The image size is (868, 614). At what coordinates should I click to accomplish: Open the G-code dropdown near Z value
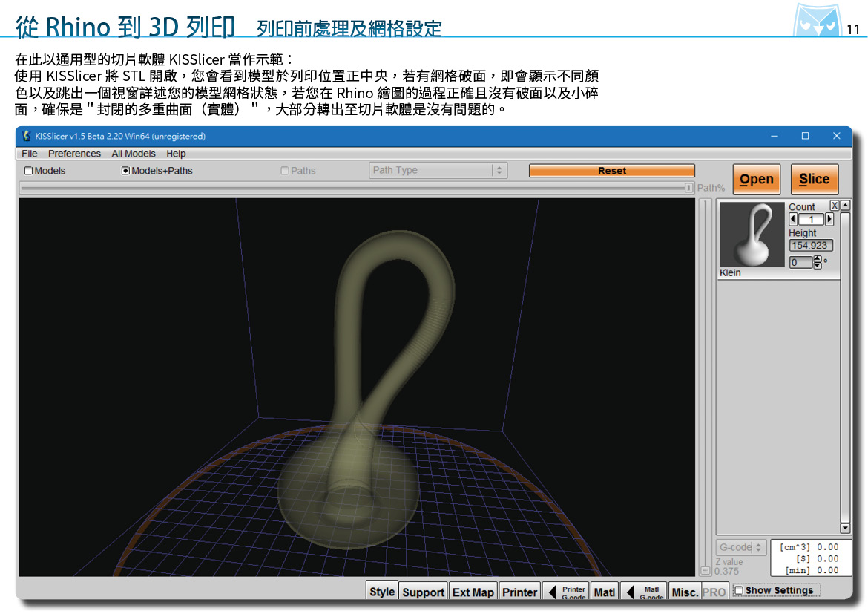(x=740, y=547)
